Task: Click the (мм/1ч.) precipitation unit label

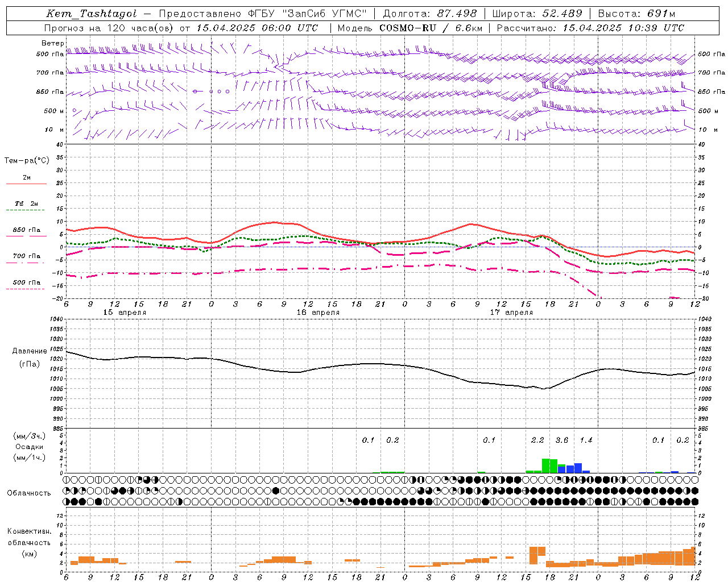Action: click(30, 458)
